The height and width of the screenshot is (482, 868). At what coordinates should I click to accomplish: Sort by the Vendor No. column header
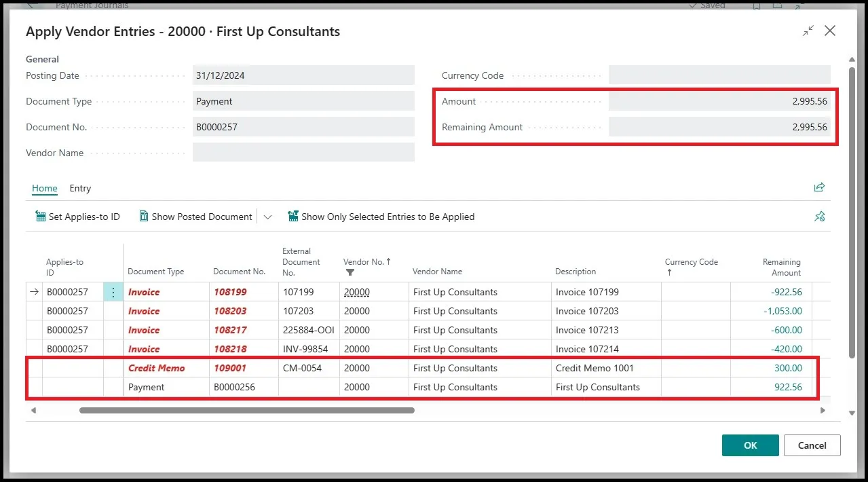coord(366,261)
